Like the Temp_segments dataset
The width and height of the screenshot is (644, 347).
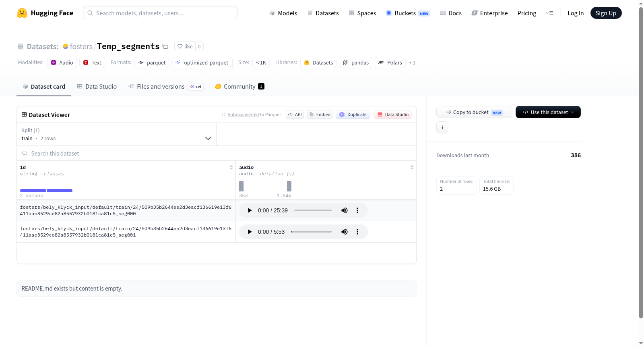[x=185, y=46]
